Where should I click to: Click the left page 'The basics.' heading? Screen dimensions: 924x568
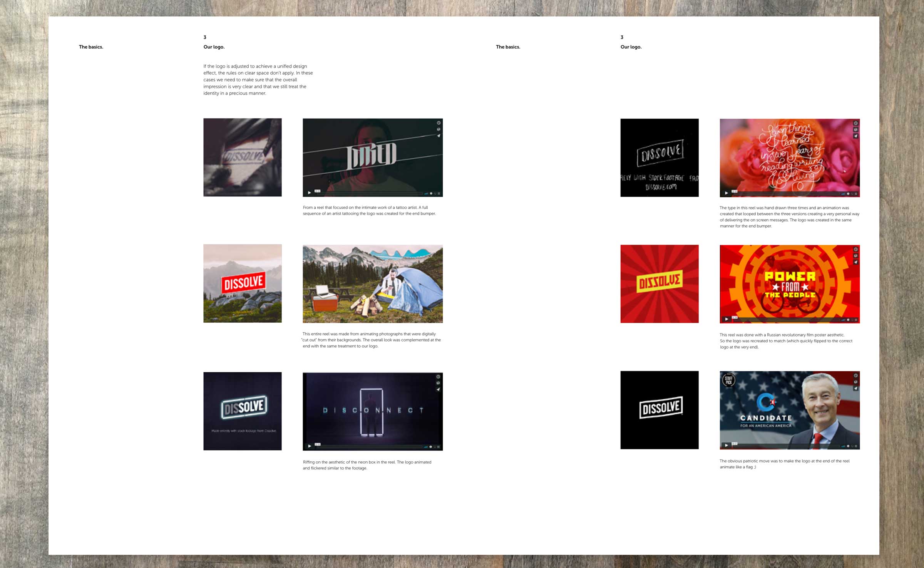91,47
